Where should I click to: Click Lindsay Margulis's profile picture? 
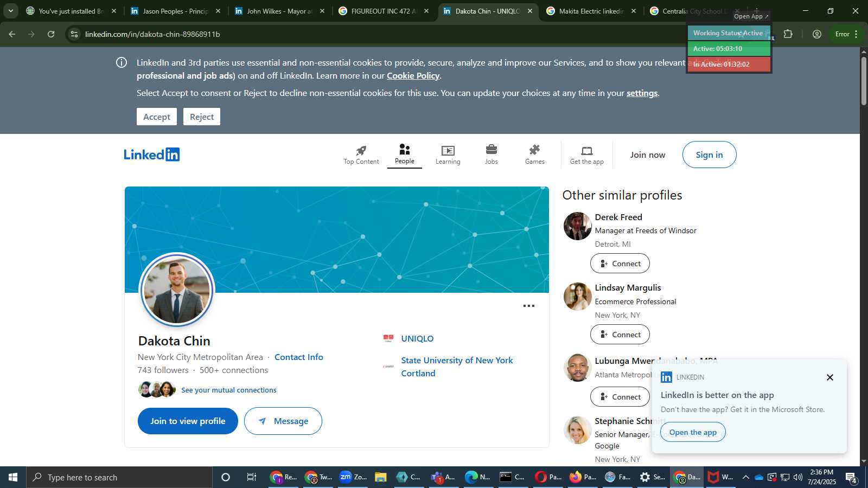(577, 297)
